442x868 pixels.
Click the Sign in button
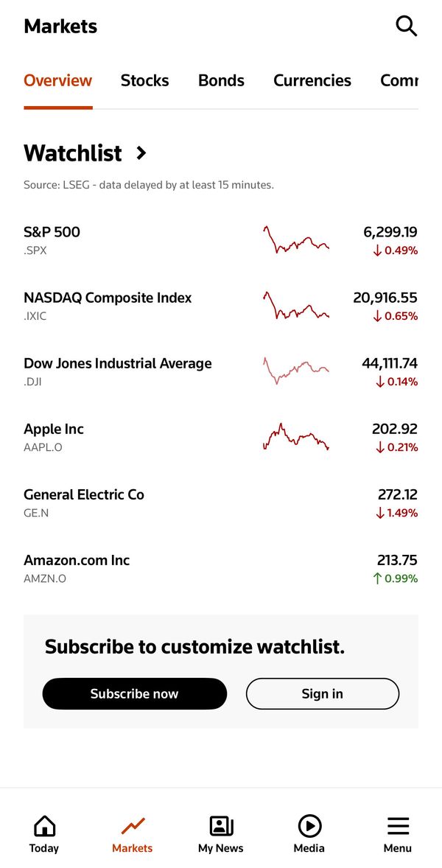click(323, 693)
